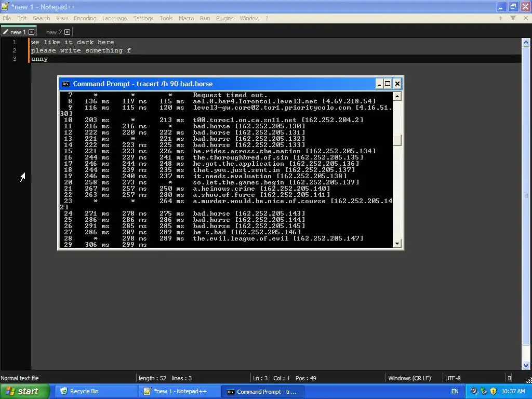
Task: Click 'length : 52' in the status bar
Action: 152,378
